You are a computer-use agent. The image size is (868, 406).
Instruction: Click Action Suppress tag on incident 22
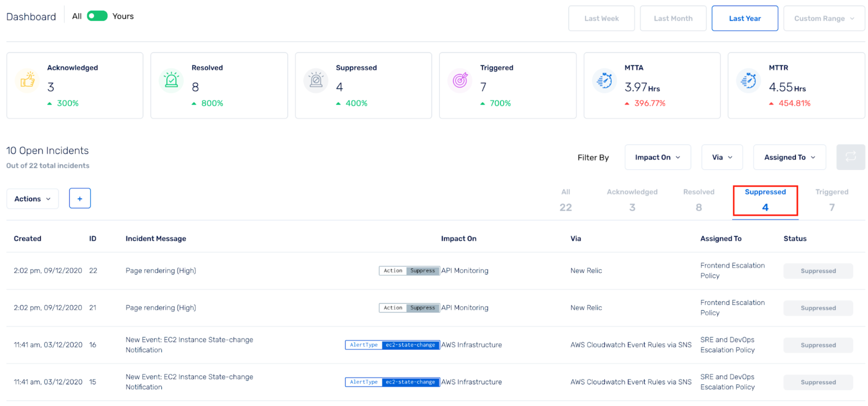tap(409, 271)
